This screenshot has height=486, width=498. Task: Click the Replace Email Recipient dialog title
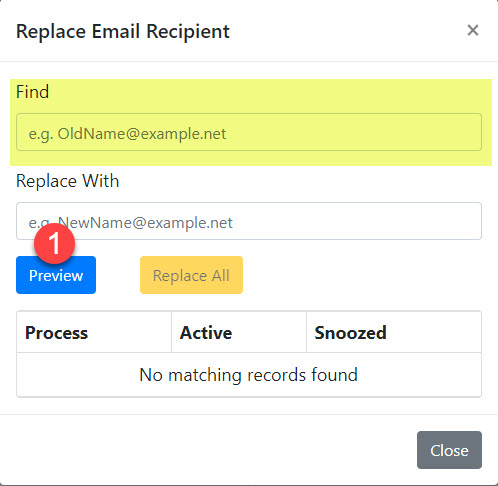click(123, 32)
